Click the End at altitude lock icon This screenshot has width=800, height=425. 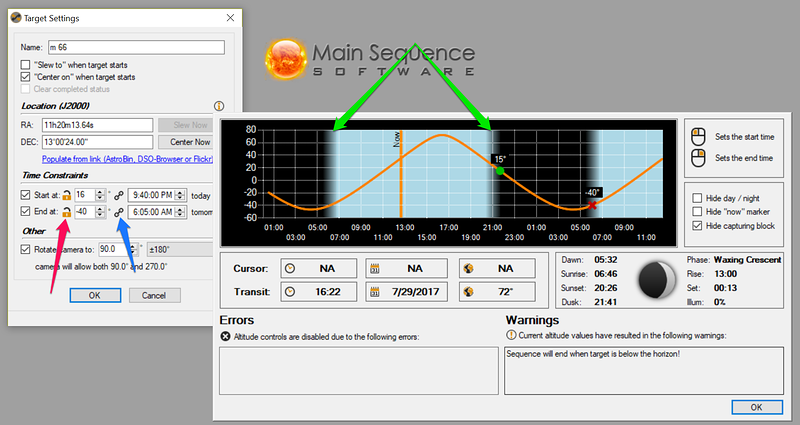[66, 212]
